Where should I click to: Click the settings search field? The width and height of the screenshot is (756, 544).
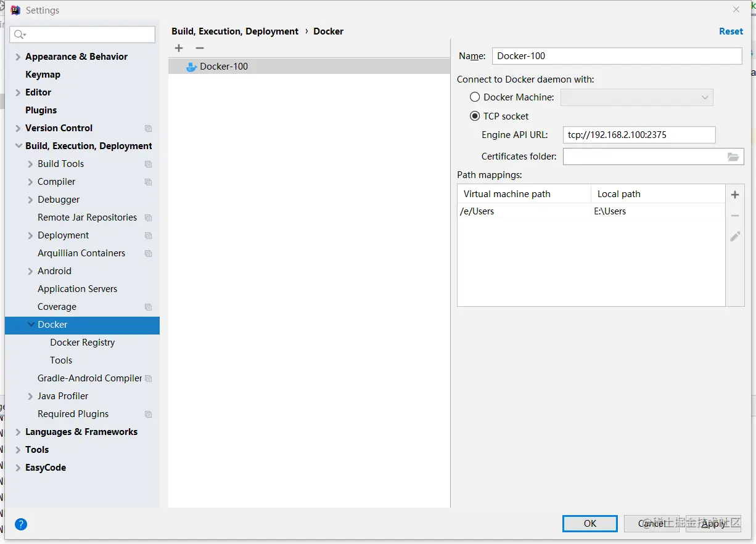click(x=82, y=35)
